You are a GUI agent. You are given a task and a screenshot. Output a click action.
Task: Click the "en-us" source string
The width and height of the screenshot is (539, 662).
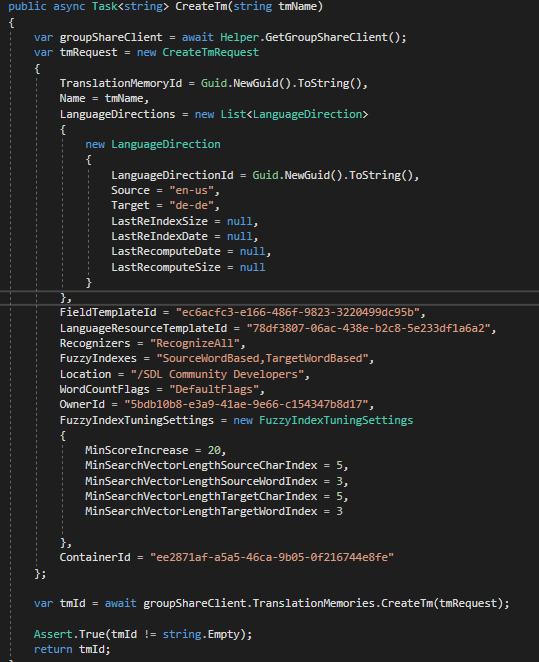[x=192, y=190]
